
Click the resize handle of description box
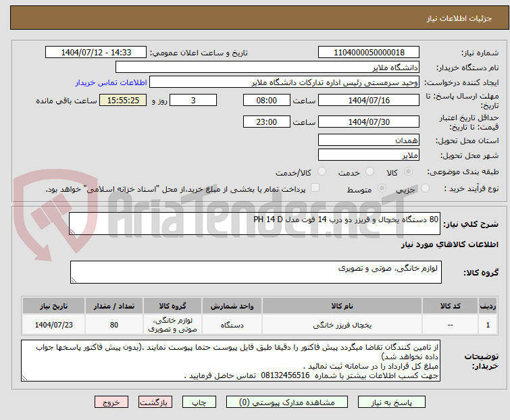click(x=72, y=231)
